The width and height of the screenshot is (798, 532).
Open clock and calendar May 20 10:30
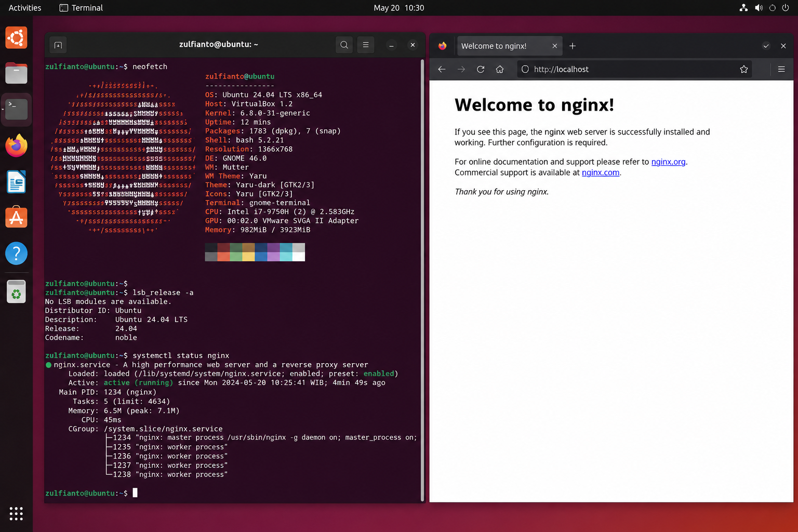click(399, 8)
